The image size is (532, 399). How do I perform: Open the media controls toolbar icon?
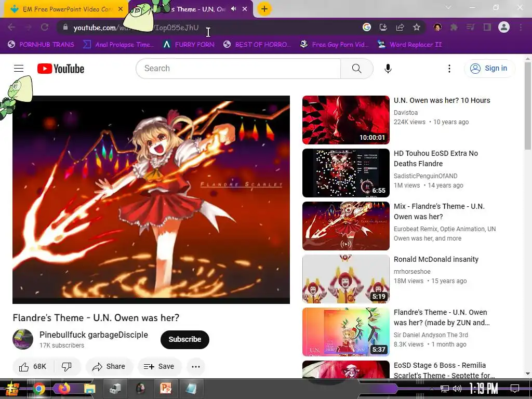[471, 27]
